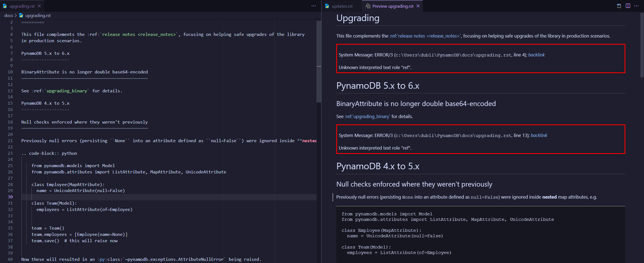Click source line "from pynamodb.models import Model"
The height and width of the screenshot is (263, 644).
coord(73,166)
